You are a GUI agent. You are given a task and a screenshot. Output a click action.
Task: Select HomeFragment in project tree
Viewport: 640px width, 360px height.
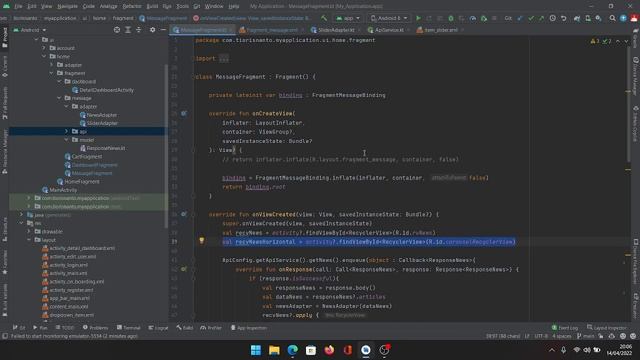78,182
